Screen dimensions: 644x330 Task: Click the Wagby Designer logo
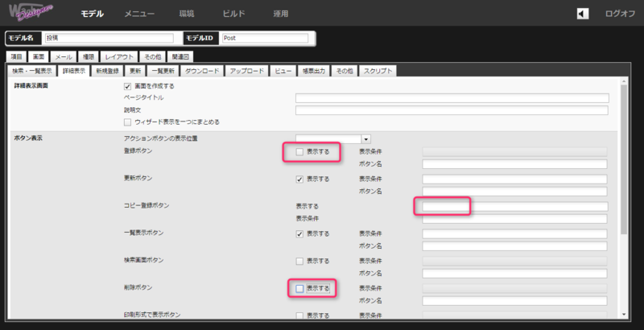[x=31, y=13]
